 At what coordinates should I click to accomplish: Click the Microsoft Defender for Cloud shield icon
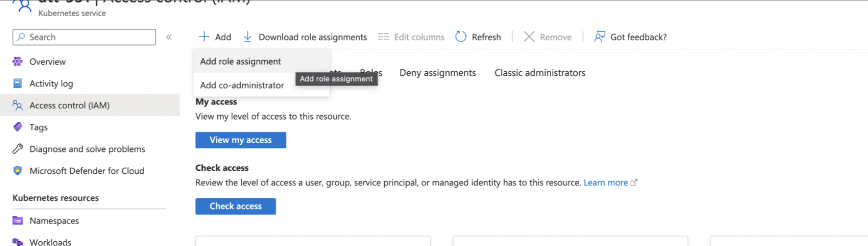pos(18,171)
